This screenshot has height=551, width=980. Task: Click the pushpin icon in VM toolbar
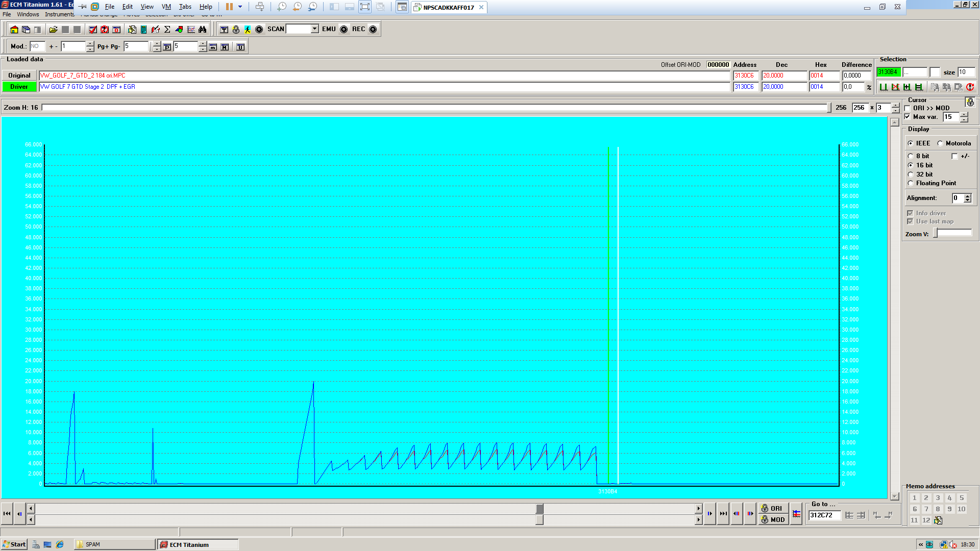point(83,7)
